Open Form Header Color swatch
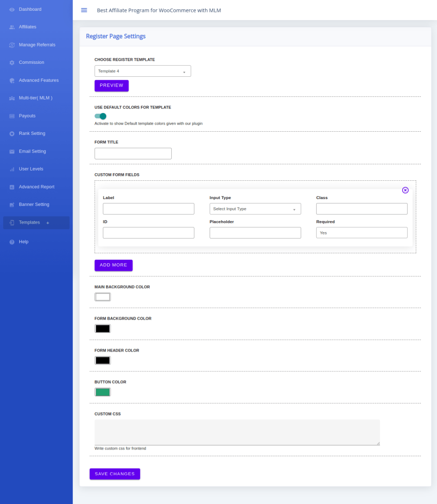Viewport: 437px width, 504px height. tap(103, 360)
